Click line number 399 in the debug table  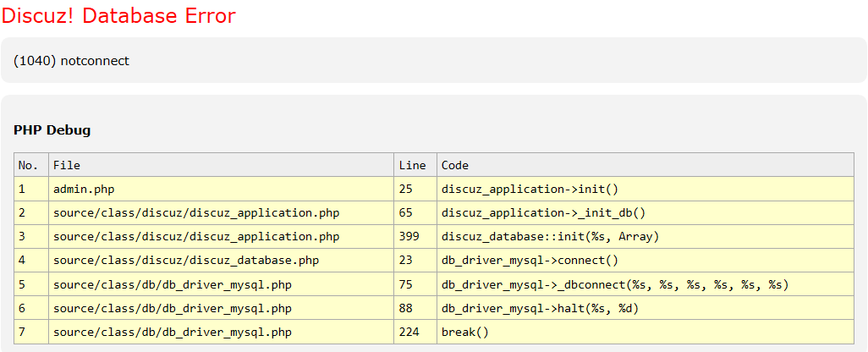pyautogui.click(x=409, y=236)
